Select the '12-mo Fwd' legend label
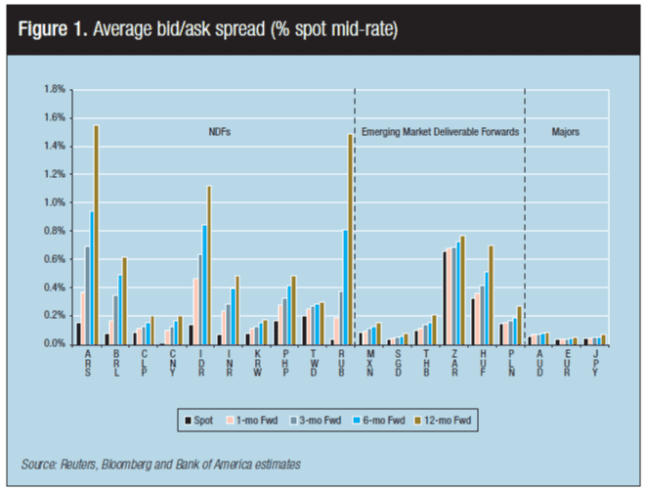This screenshot has height=490, width=649. pos(448,420)
